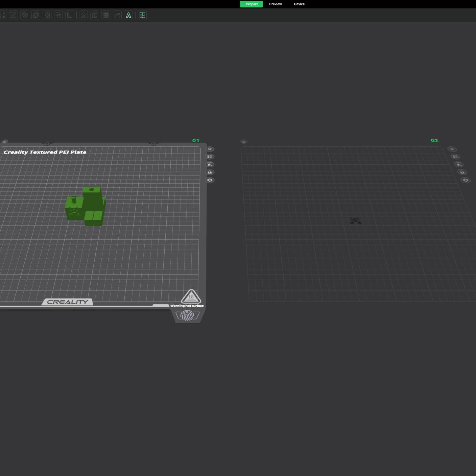Select the Prepare tab
This screenshot has height=476, width=476.
coord(251,4)
